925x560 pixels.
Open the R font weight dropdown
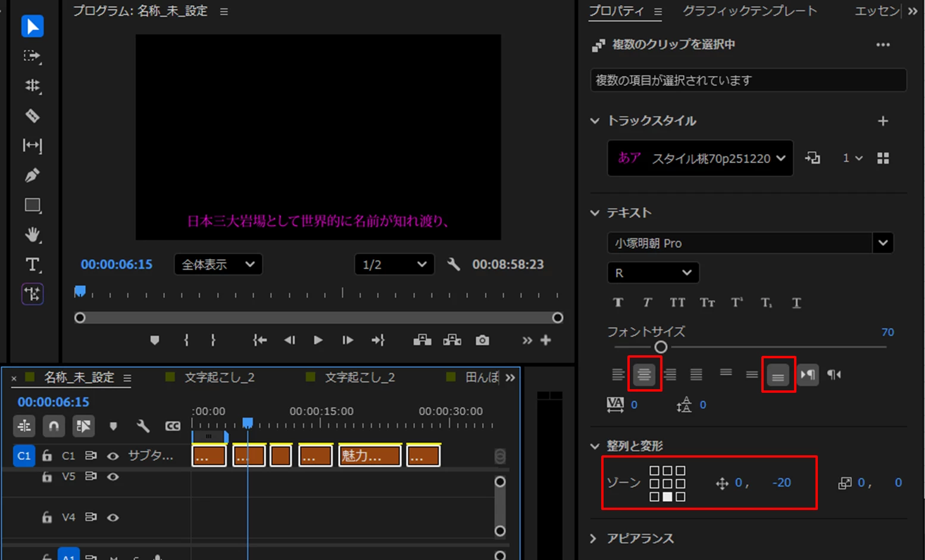653,273
